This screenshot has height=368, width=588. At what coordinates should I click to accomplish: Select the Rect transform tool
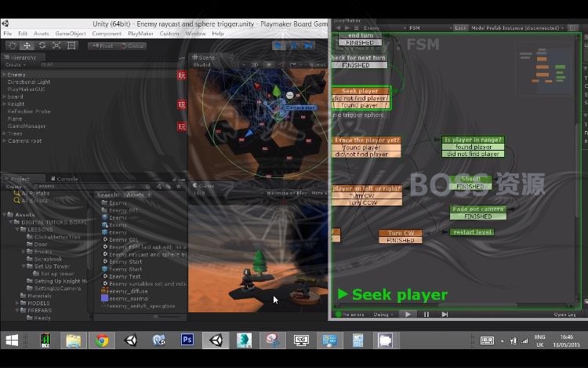(71, 46)
